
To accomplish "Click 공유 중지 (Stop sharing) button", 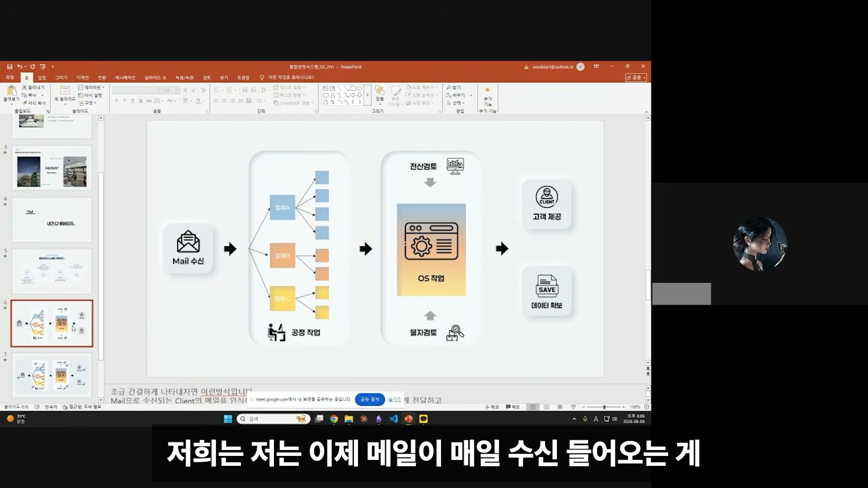I will [370, 399].
